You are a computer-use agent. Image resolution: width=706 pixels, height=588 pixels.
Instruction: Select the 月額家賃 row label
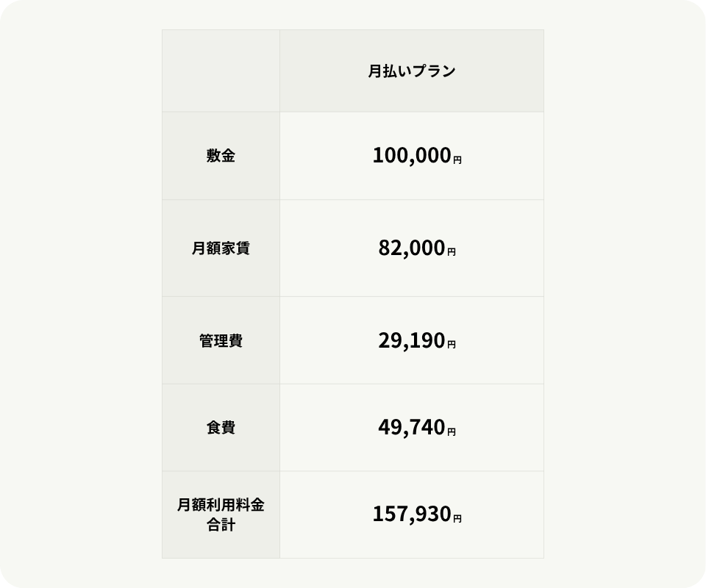pyautogui.click(x=221, y=248)
